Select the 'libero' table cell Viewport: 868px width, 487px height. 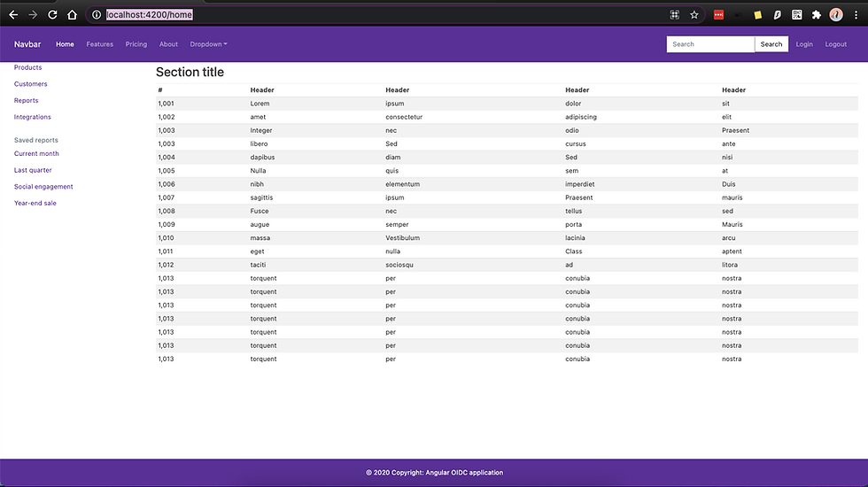pos(259,143)
